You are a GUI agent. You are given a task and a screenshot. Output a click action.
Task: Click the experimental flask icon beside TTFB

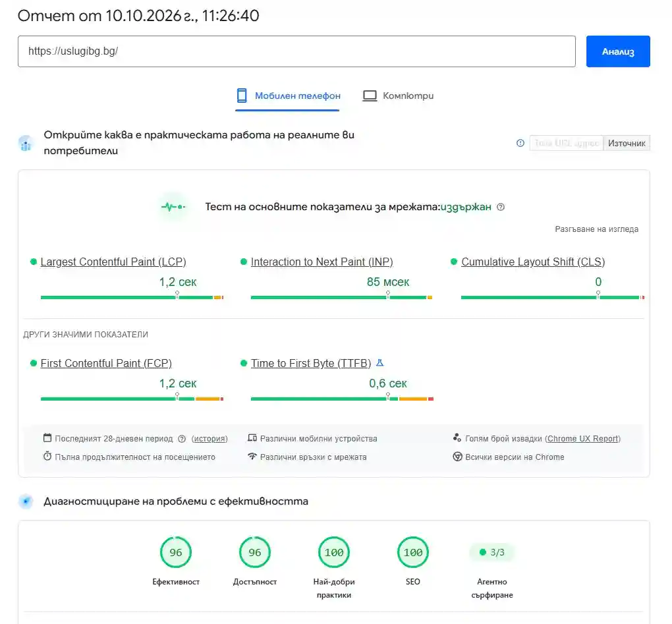pos(379,363)
